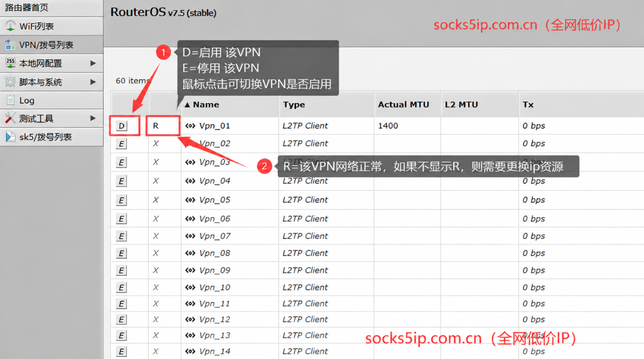This screenshot has height=359, width=644.
Task: Click interface icon beside Vpn_07
Action: point(190,236)
